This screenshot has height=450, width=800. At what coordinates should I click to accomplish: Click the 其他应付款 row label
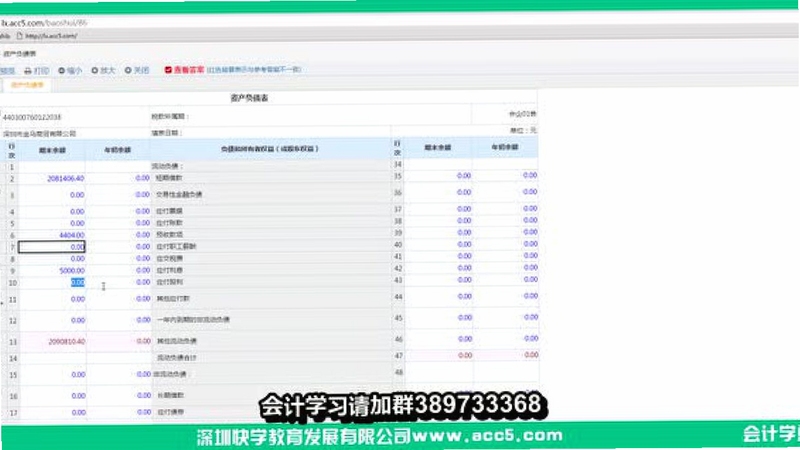(173, 298)
